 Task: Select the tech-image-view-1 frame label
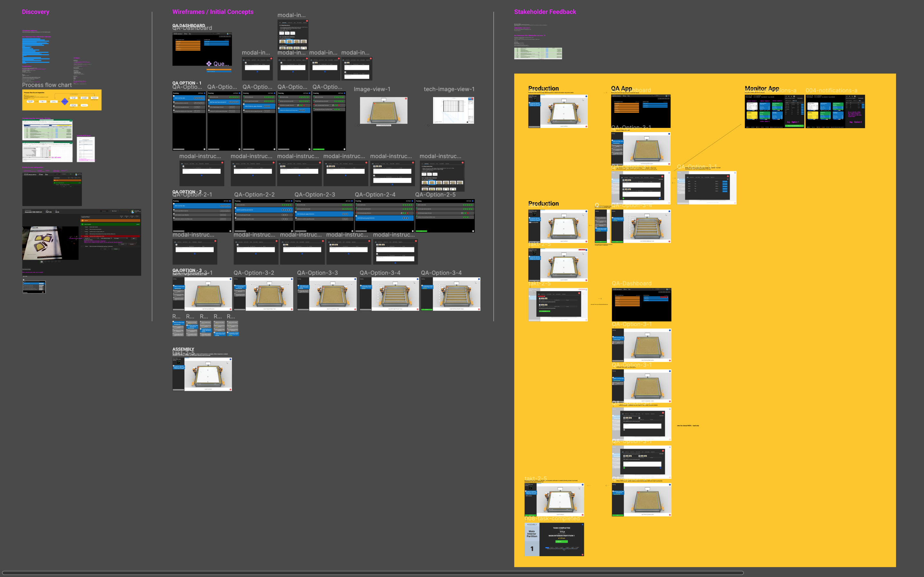click(x=449, y=89)
